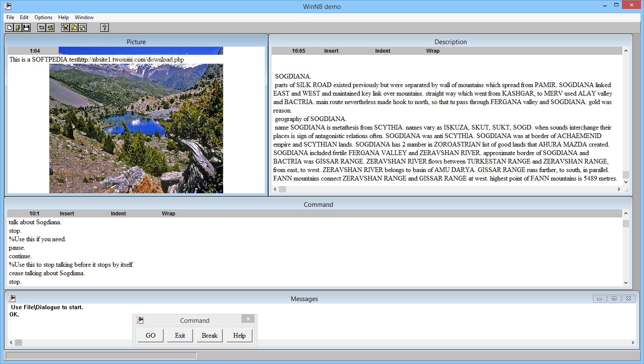Click the Messages horizontal scrollbar thumb

click(19, 342)
